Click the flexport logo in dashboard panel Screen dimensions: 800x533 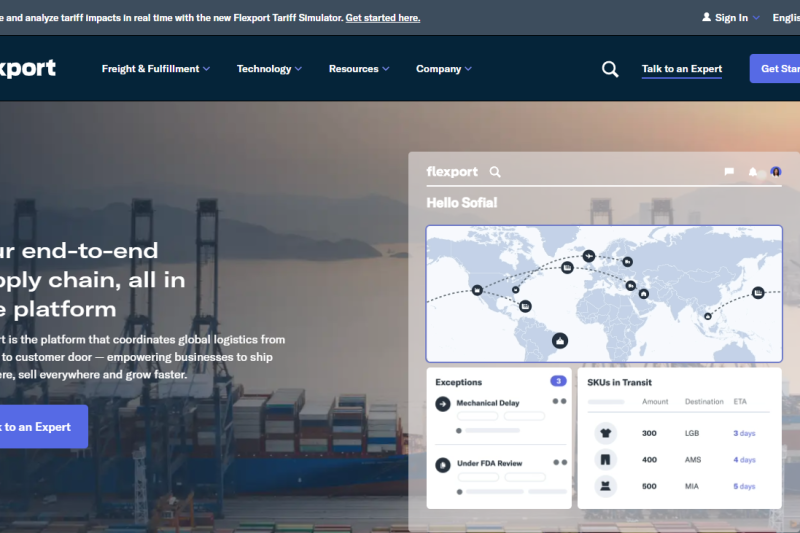click(x=452, y=172)
